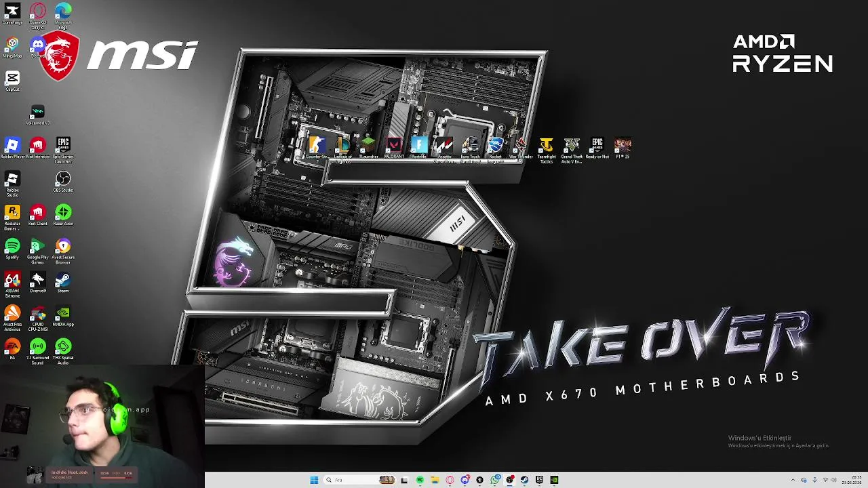
Task: Select the Avast Secure Browser icon
Action: [x=63, y=251]
